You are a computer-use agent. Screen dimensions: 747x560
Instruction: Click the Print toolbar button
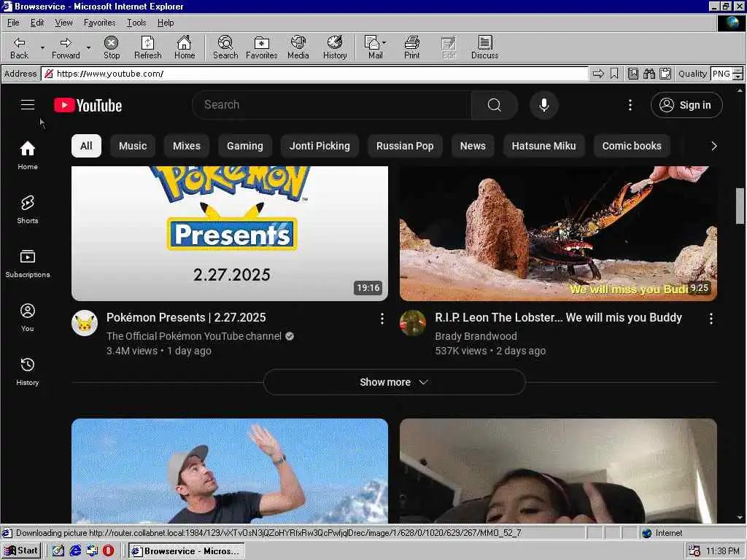[412, 47]
